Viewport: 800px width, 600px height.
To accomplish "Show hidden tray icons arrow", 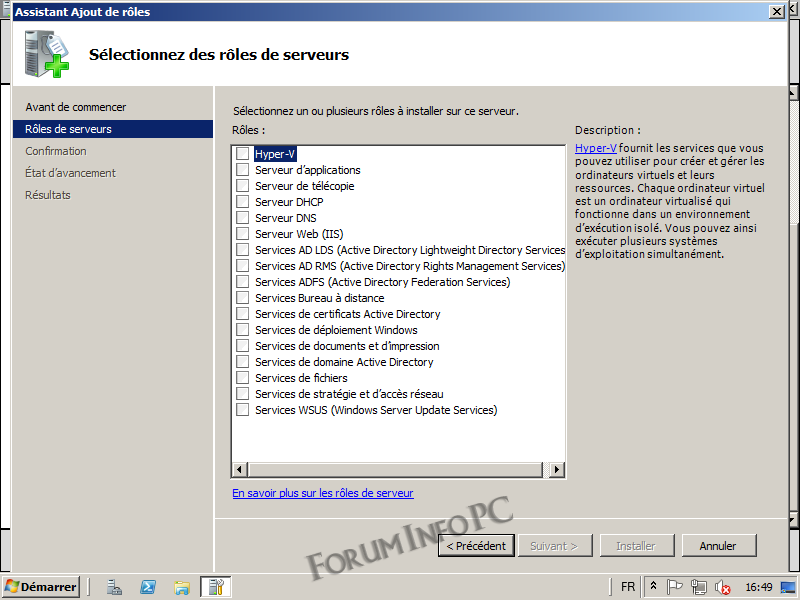I will (x=654, y=587).
